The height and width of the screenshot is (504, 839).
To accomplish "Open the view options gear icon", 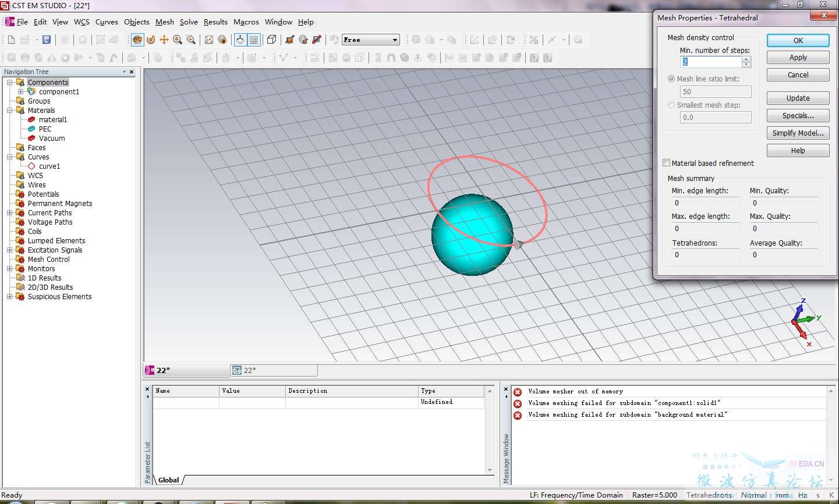I will (x=222, y=40).
